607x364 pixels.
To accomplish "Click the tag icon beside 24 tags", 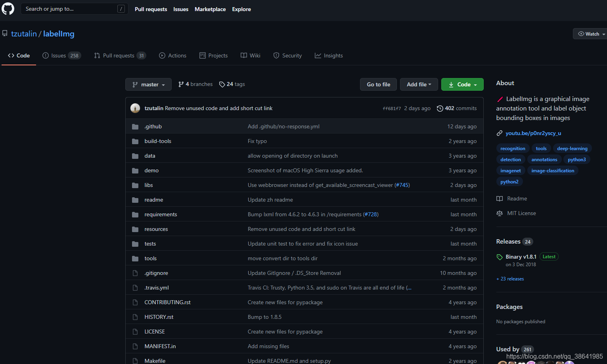I will click(x=222, y=84).
